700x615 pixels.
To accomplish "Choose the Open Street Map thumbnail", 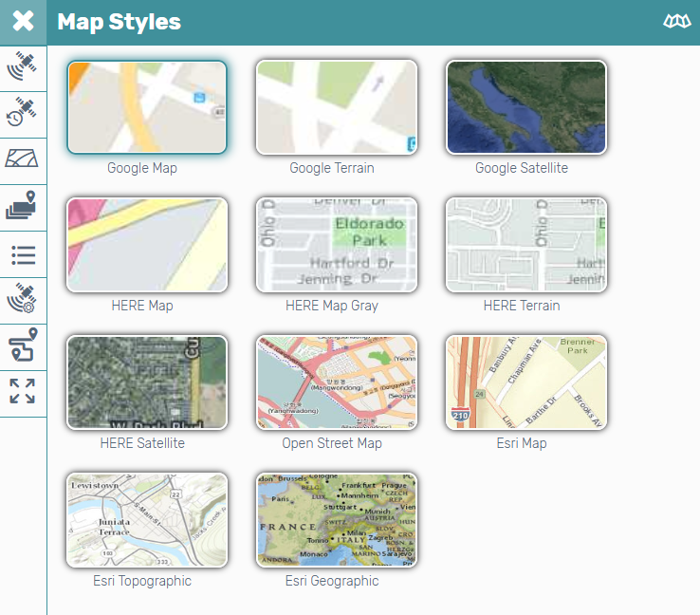I will tap(337, 382).
